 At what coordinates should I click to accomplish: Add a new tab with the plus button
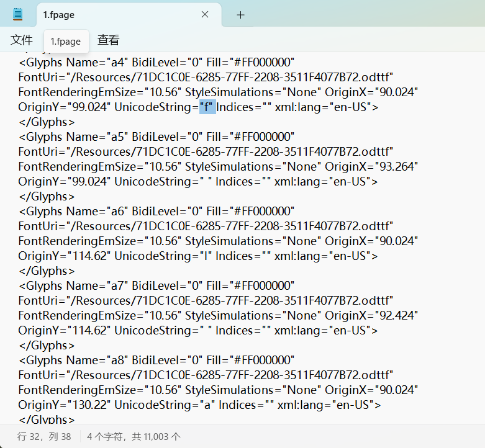(240, 15)
